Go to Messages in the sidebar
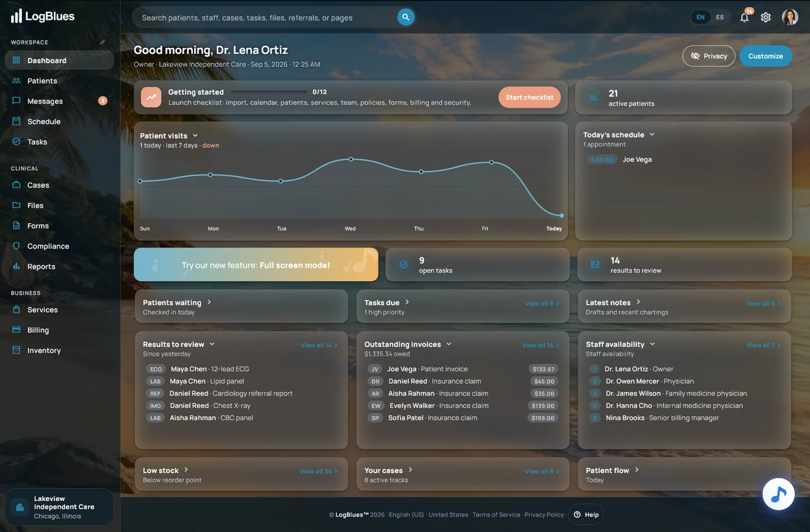This screenshot has height=532, width=810. (59, 101)
